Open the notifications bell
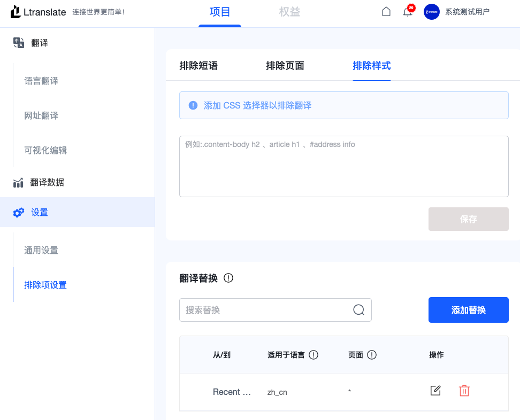This screenshot has width=520, height=420. pos(408,12)
